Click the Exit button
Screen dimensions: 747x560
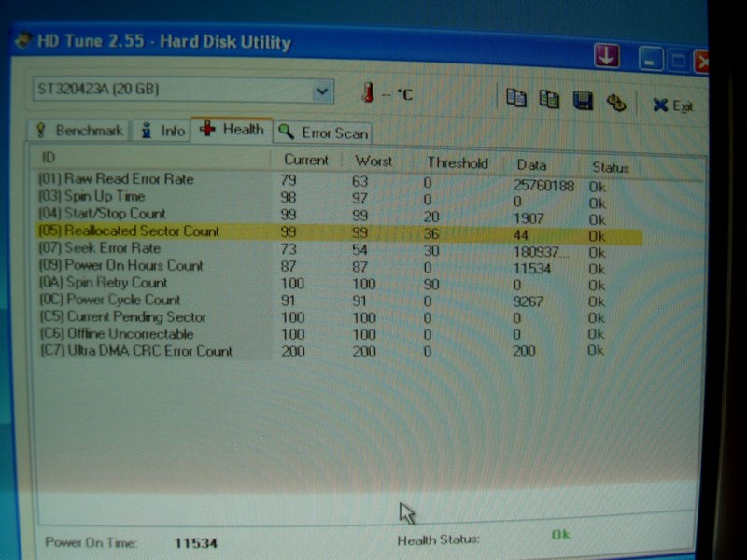pos(672,105)
